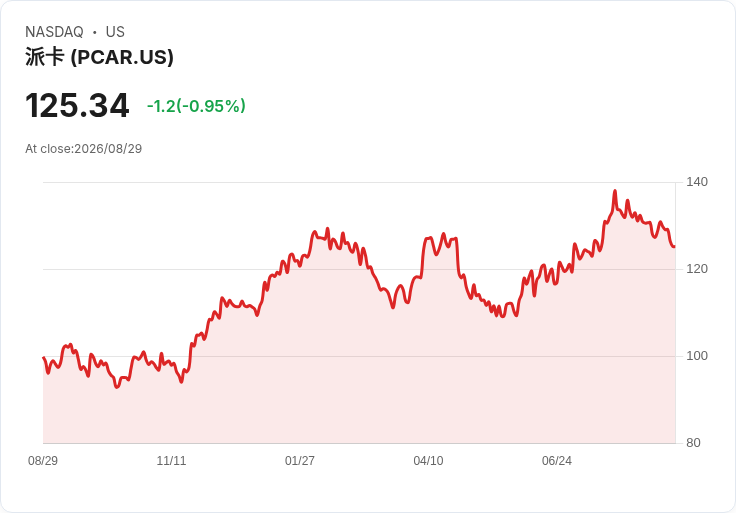736x513 pixels.
Task: Click the 08/29 x-axis date label
Action: point(43,461)
